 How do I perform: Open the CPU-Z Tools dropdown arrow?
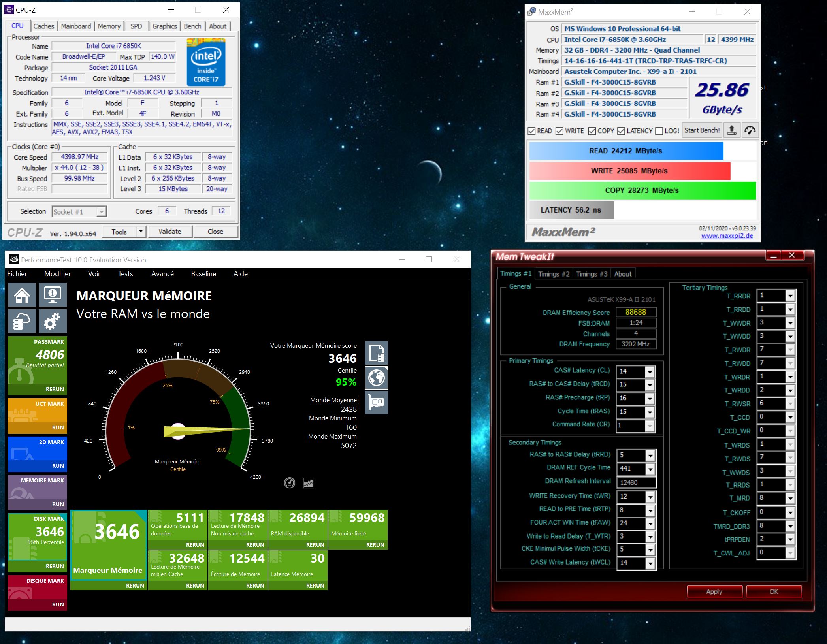tap(141, 232)
